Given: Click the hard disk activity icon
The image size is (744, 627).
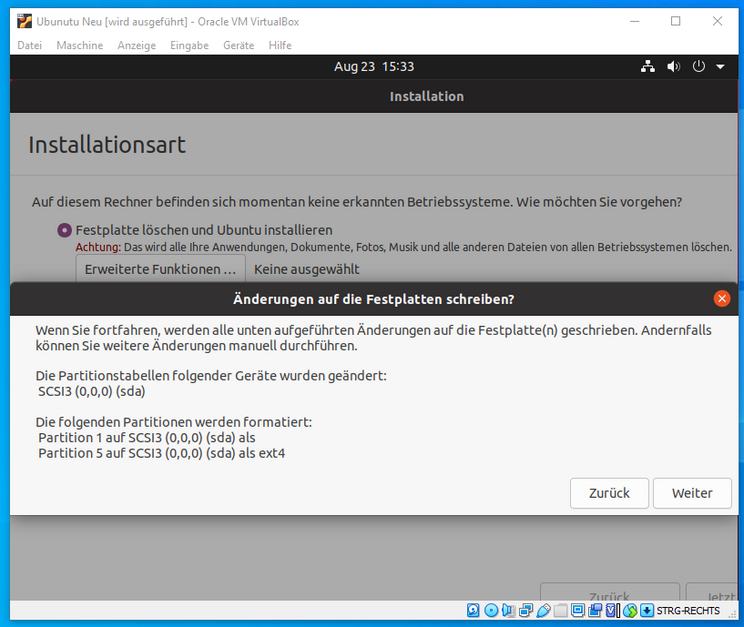Looking at the screenshot, I should click(474, 611).
